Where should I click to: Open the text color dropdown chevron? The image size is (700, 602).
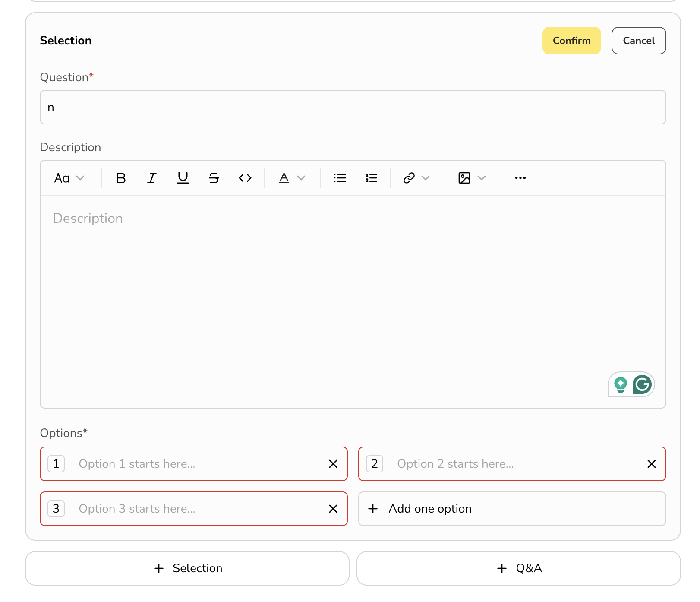(302, 178)
